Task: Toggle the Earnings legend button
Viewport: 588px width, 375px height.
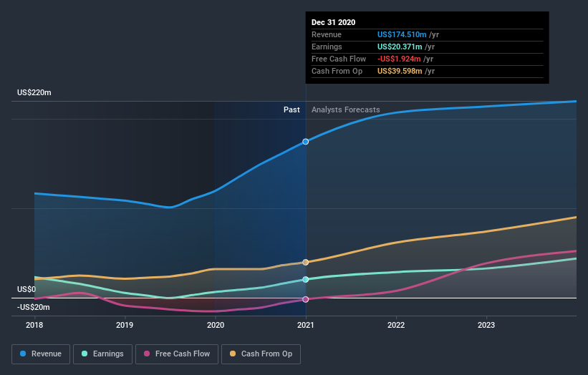Action: [102, 354]
